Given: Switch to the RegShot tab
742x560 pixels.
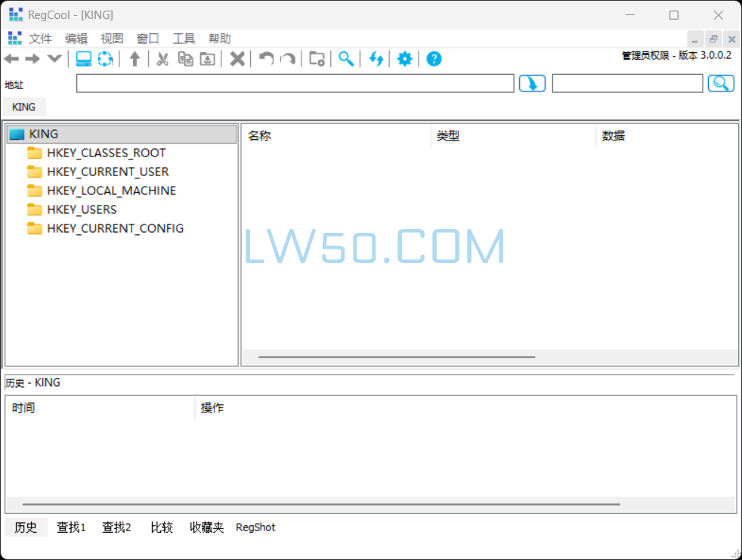Looking at the screenshot, I should tap(255, 528).
